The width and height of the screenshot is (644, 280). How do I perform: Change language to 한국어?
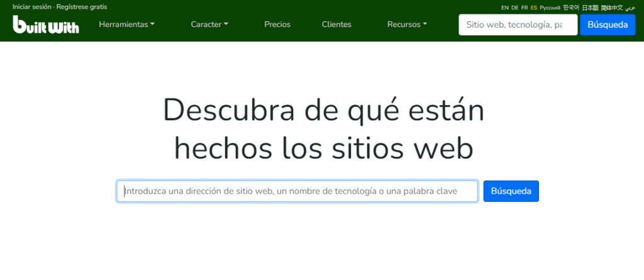coord(571,8)
